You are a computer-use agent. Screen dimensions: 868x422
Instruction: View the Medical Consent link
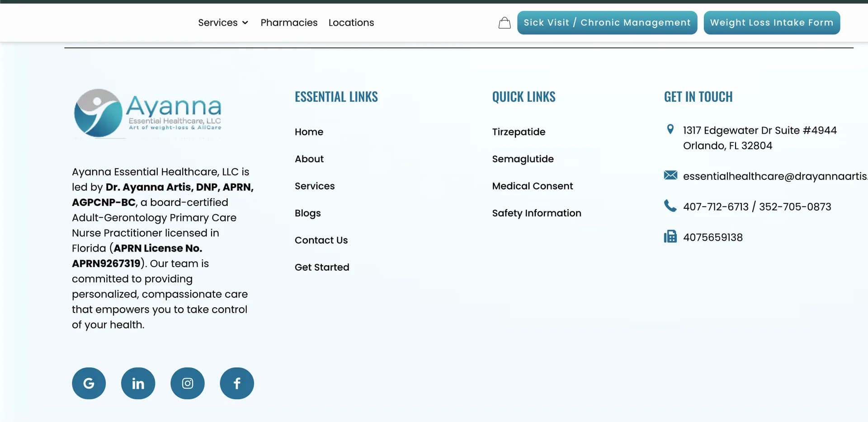point(533,186)
